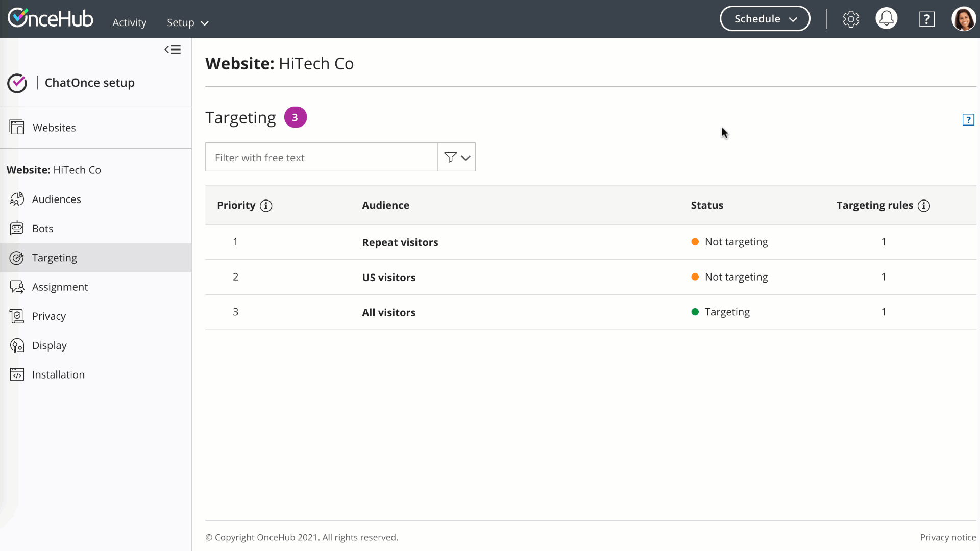Open the Repeat visitors audience row
The height and width of the screenshot is (551, 980).
pyautogui.click(x=400, y=242)
